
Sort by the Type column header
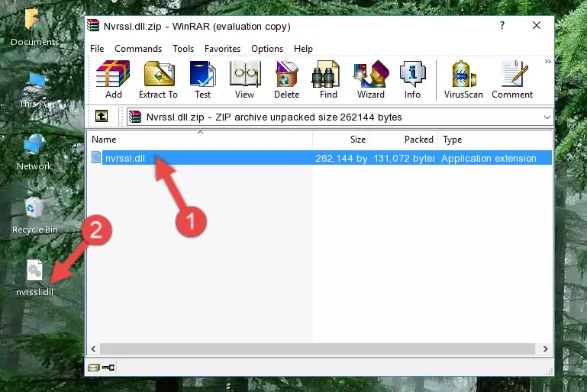495,140
